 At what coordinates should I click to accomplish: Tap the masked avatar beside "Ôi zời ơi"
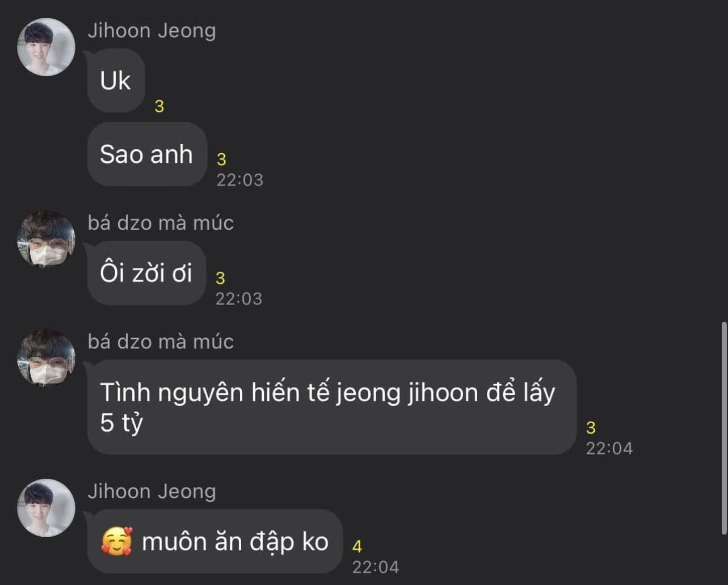pos(46,239)
